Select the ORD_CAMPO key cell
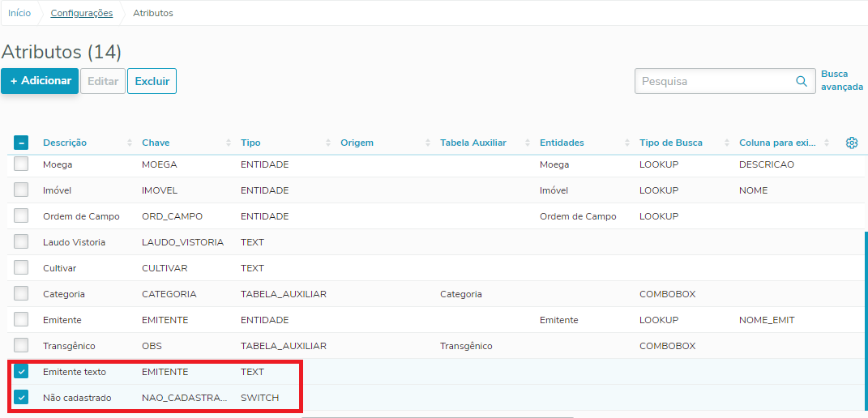Viewport: 868px width, 418px height. (x=172, y=216)
